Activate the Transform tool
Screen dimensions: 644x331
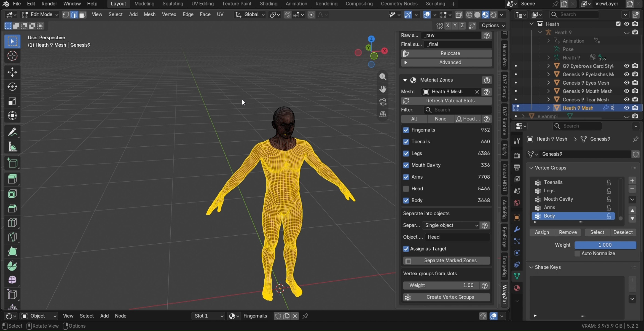coord(12,116)
